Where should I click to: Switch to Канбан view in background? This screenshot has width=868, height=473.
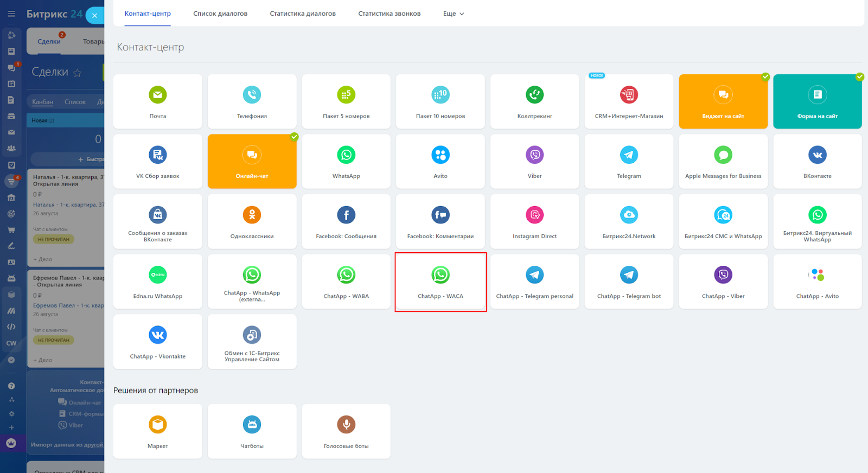[x=42, y=102]
